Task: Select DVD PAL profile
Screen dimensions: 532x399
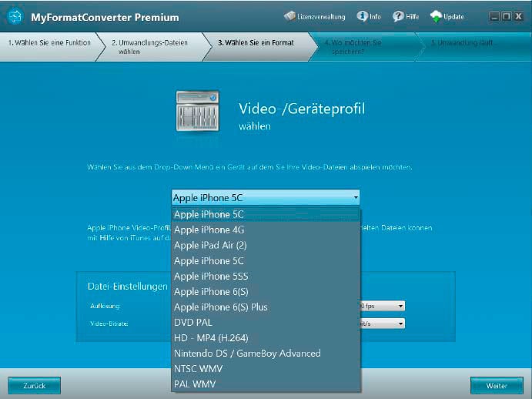Action: (x=266, y=323)
